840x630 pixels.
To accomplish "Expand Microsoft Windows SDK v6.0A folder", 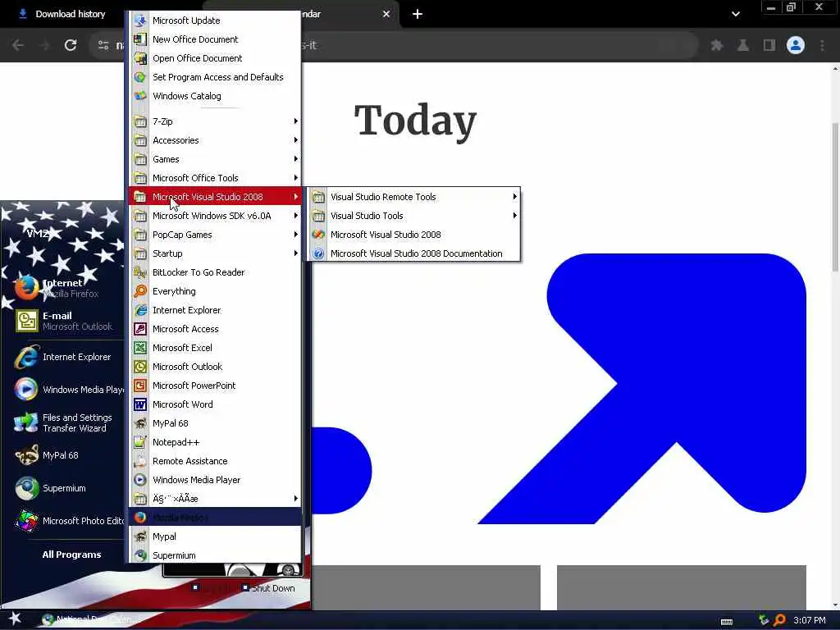I will [x=215, y=216].
